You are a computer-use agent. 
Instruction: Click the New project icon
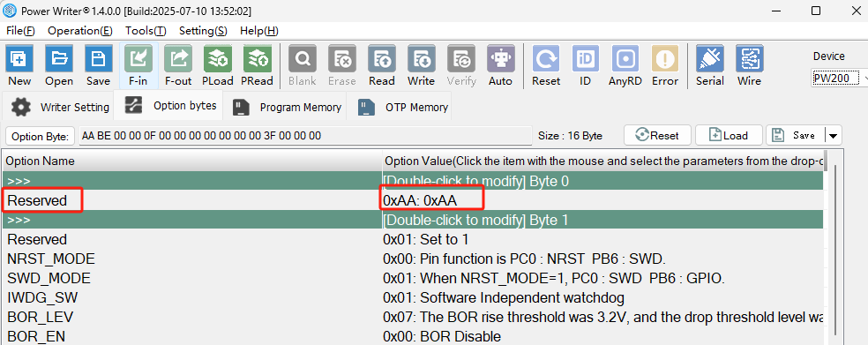point(19,58)
